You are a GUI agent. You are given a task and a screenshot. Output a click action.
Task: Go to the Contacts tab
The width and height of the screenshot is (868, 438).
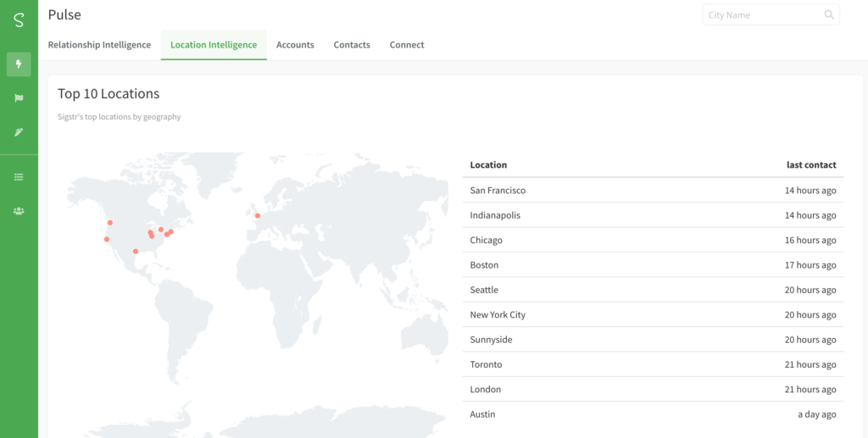coord(352,45)
